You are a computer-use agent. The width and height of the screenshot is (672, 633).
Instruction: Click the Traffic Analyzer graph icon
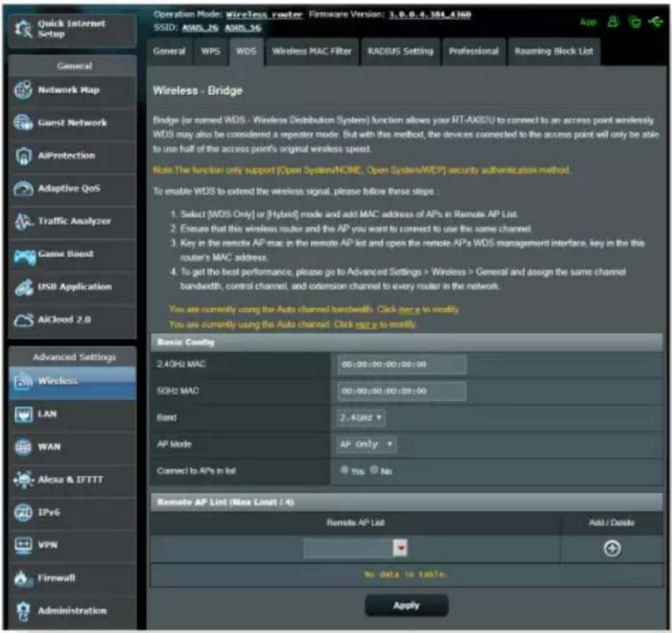click(x=23, y=221)
